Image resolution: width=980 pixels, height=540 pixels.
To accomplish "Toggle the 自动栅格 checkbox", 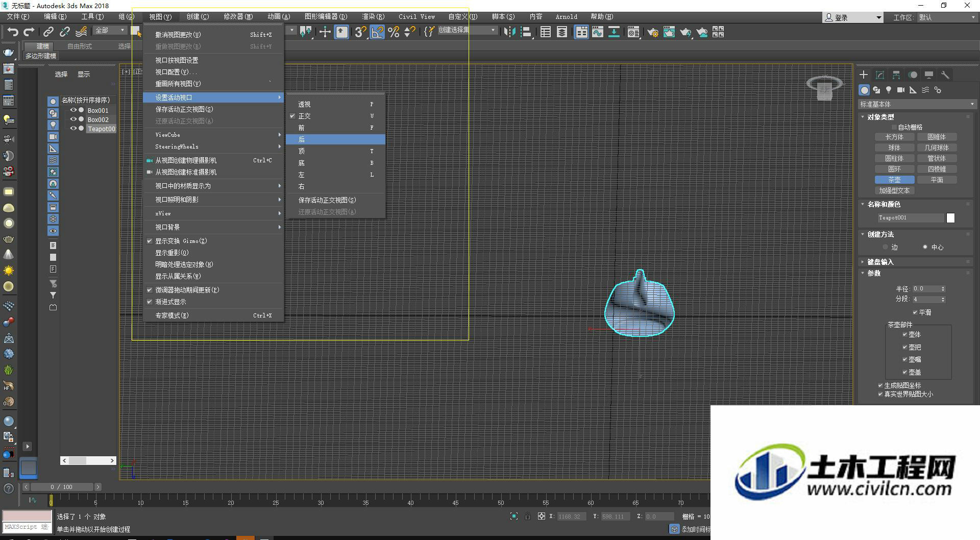I will point(894,127).
